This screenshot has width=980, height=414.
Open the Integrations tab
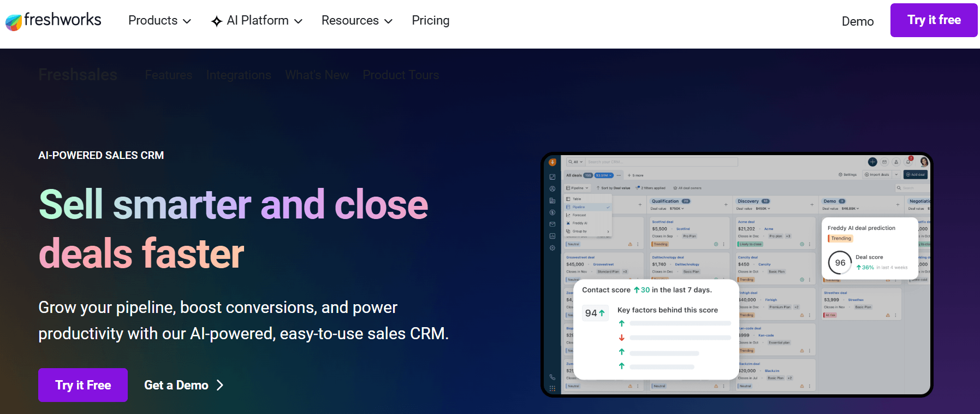pos(239,75)
